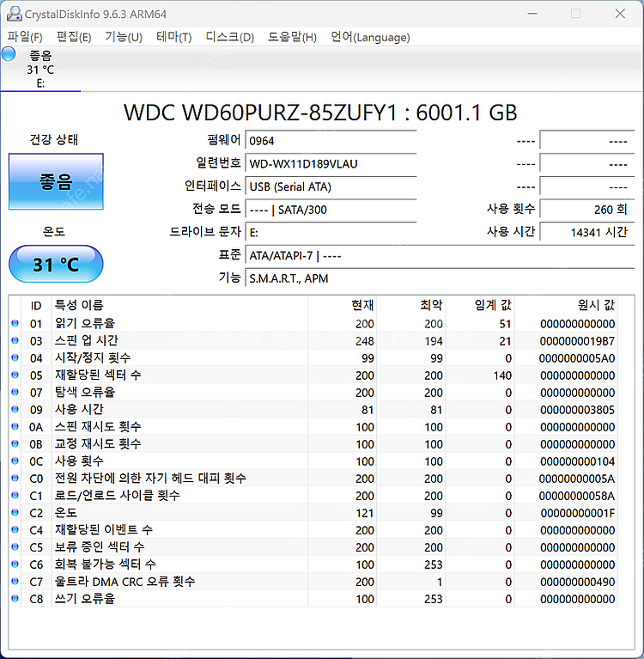
Task: Select the 쓰기 오류율 attribute name
Action: [85, 599]
